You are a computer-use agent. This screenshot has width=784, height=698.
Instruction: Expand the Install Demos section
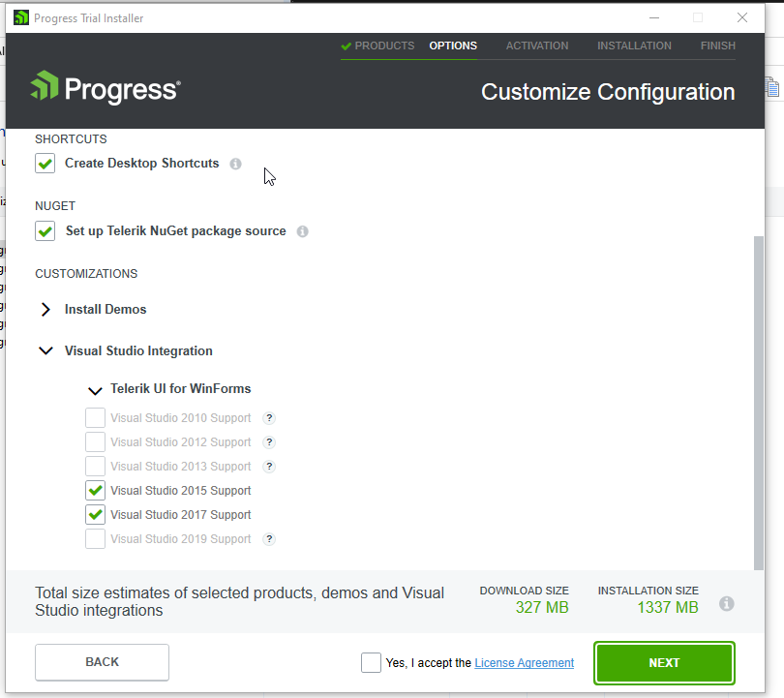click(x=45, y=310)
